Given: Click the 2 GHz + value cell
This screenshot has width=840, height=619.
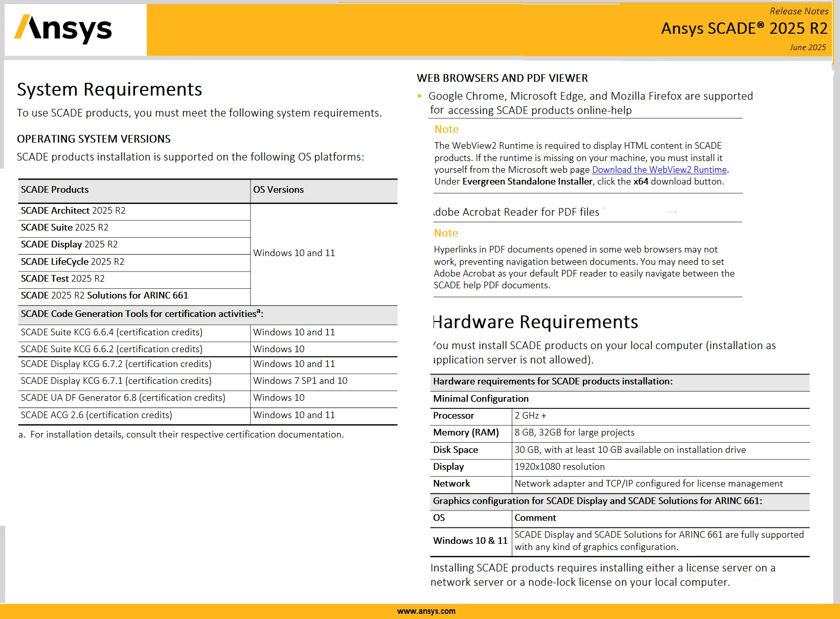Looking at the screenshot, I should [661, 416].
